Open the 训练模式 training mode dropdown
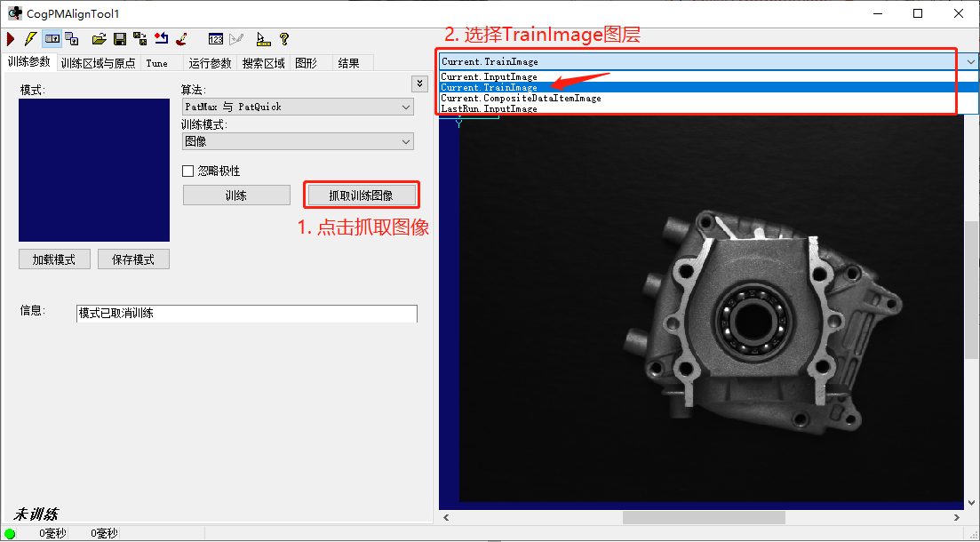Image resolution: width=980 pixels, height=542 pixels. 298,140
